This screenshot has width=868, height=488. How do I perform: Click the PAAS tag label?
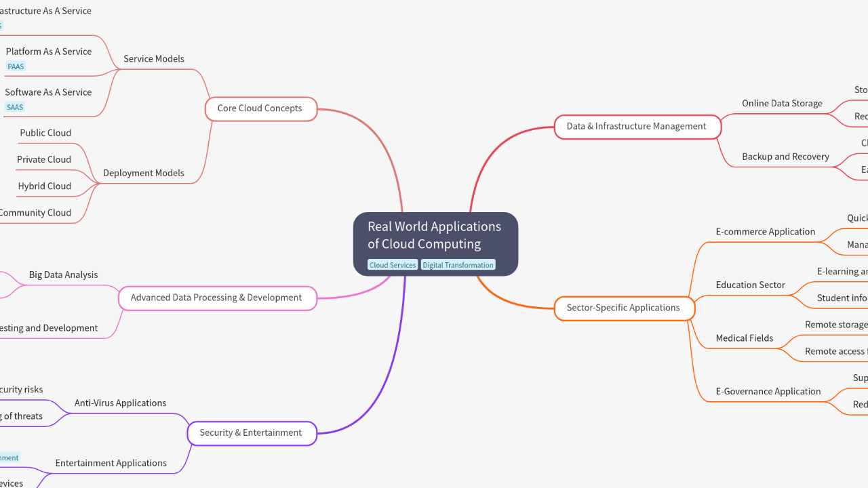point(16,66)
